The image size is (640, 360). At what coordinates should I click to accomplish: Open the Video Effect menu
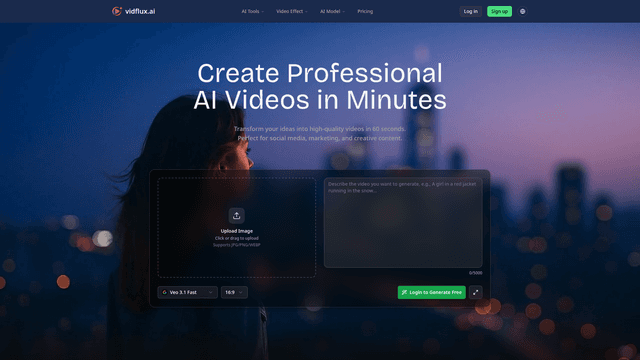point(292,11)
